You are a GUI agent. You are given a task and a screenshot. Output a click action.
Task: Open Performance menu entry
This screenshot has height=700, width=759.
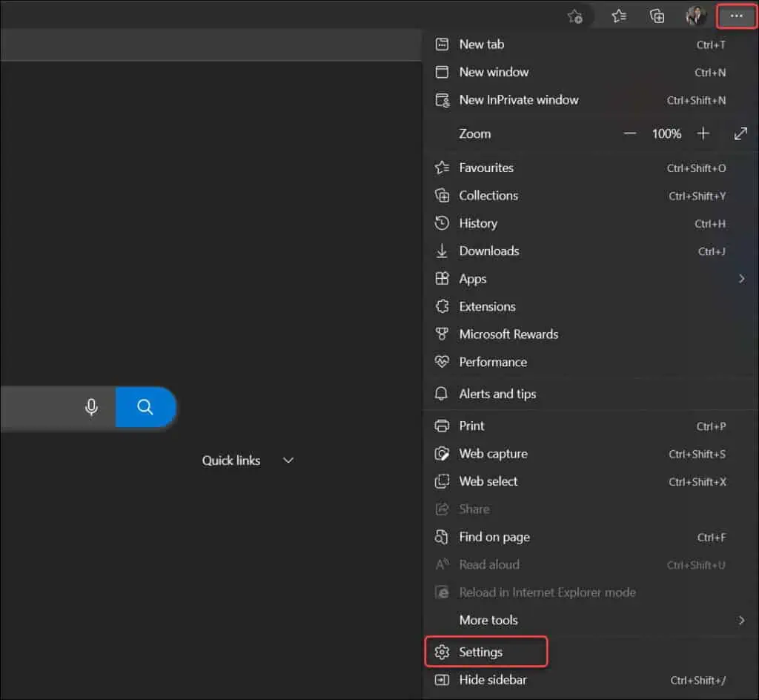[x=591, y=362]
